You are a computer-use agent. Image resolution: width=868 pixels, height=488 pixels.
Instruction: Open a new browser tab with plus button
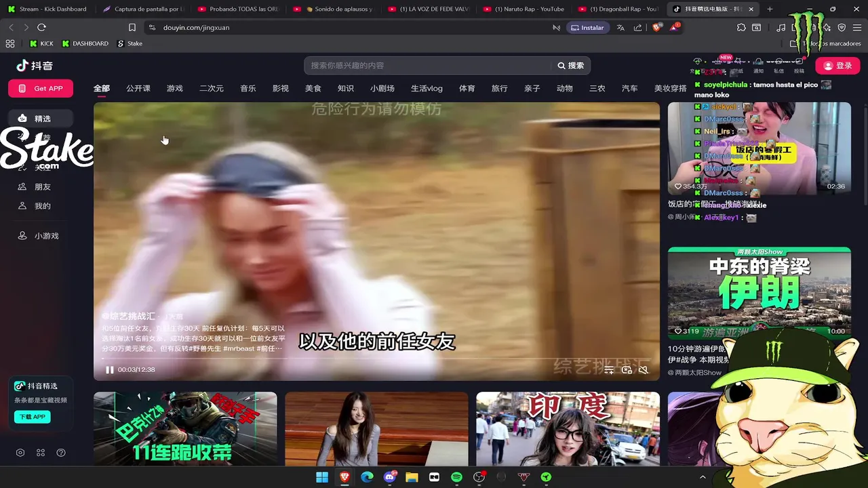[770, 9]
